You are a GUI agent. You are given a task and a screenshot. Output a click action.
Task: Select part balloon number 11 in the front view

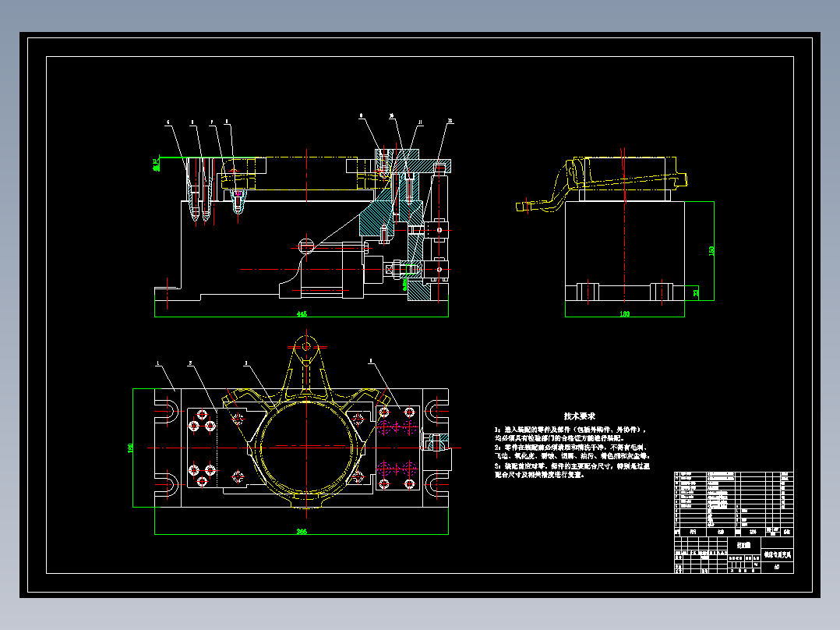[420, 122]
